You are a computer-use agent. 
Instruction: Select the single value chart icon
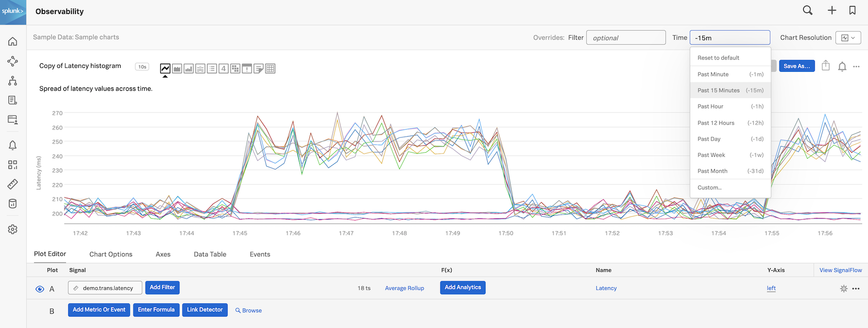point(224,69)
